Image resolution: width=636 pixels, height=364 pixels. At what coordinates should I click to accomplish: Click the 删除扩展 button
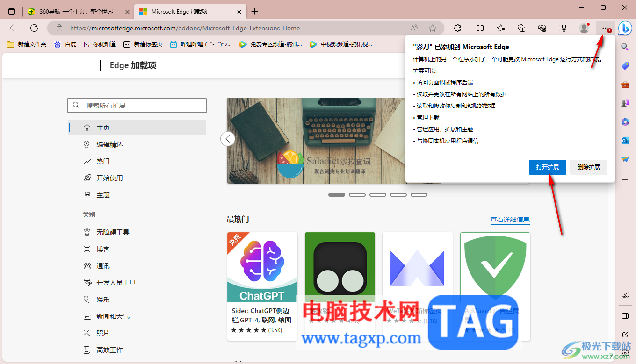589,167
